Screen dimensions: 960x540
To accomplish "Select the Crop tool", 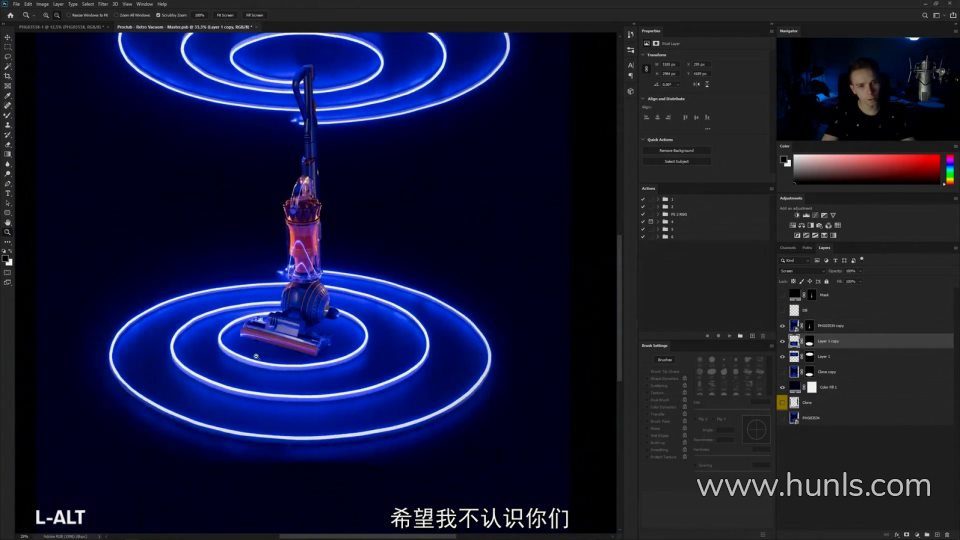I will coord(8,77).
